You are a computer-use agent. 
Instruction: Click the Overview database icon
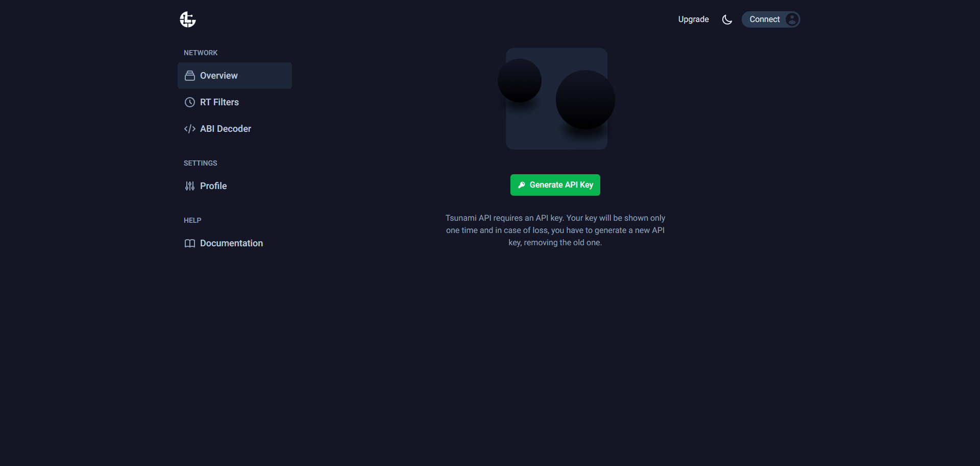pyautogui.click(x=190, y=76)
